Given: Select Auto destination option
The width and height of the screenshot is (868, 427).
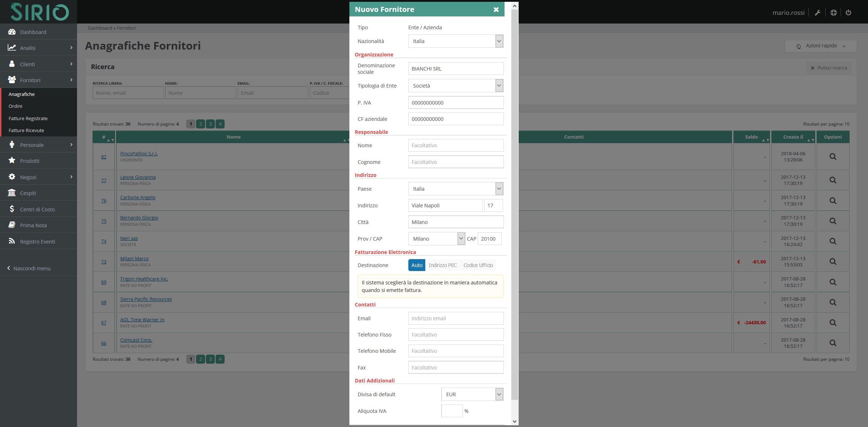Looking at the screenshot, I should [x=417, y=265].
